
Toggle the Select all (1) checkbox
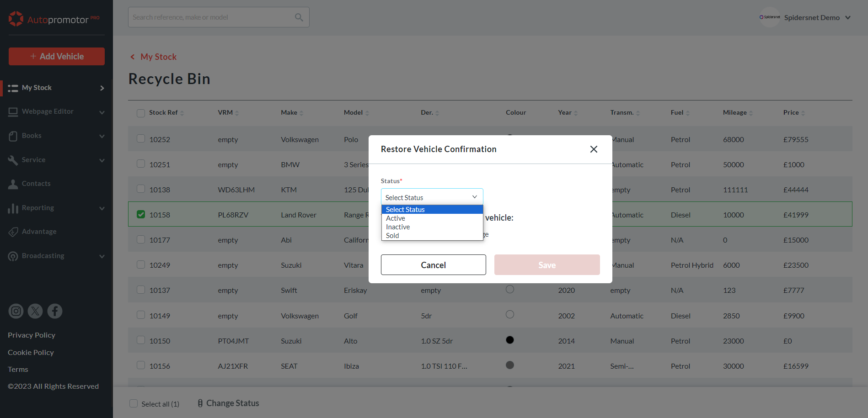click(134, 403)
